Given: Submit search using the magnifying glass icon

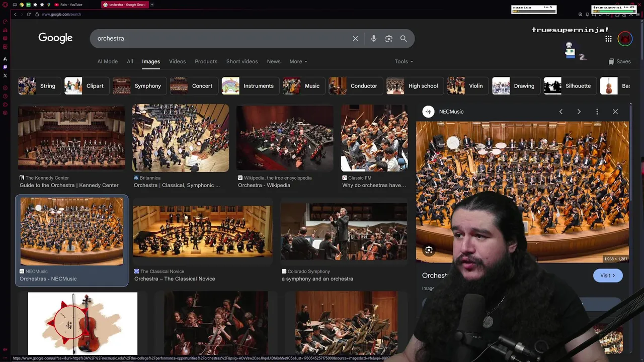Looking at the screenshot, I should click(404, 39).
